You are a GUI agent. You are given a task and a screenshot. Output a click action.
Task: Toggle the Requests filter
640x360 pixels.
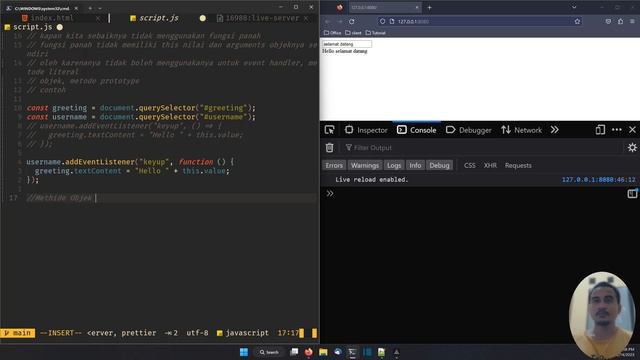(x=518, y=165)
